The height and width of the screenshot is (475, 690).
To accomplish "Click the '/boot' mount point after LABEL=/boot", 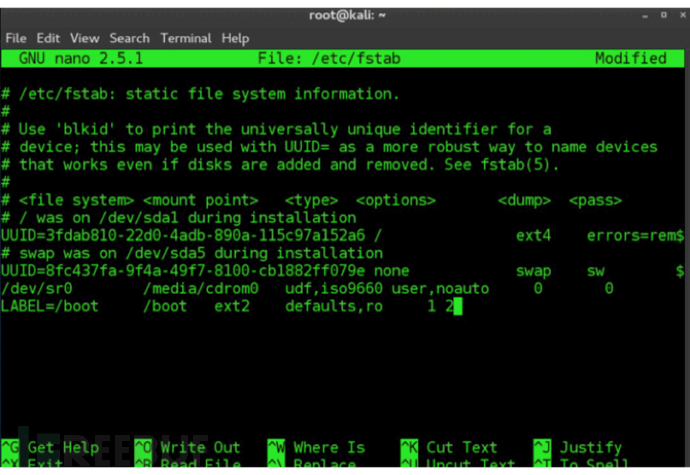I will pyautogui.click(x=165, y=306).
